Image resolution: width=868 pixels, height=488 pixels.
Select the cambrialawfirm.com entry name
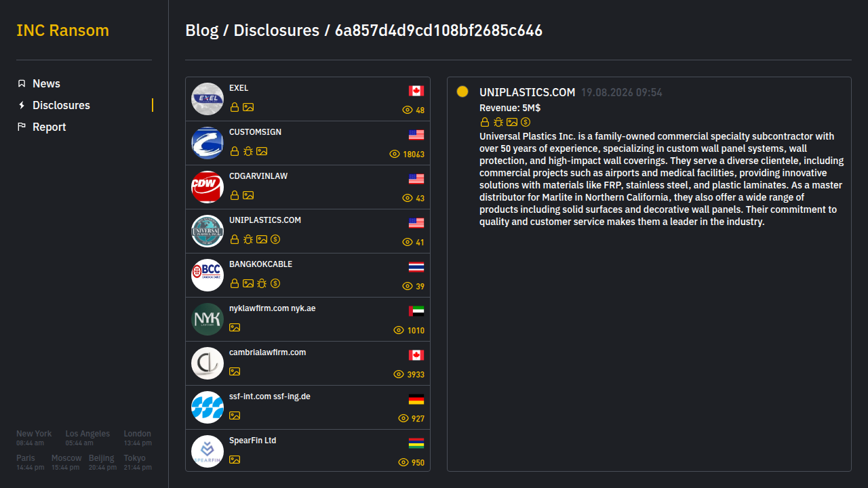click(x=267, y=352)
